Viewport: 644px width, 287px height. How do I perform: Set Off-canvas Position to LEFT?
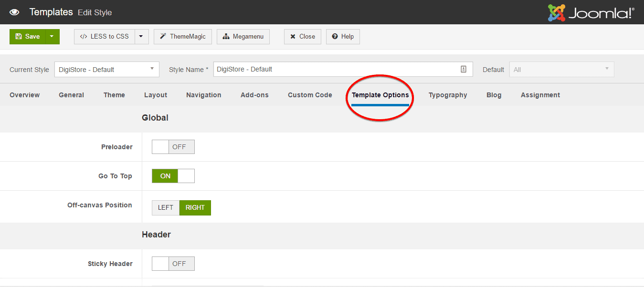tap(166, 207)
